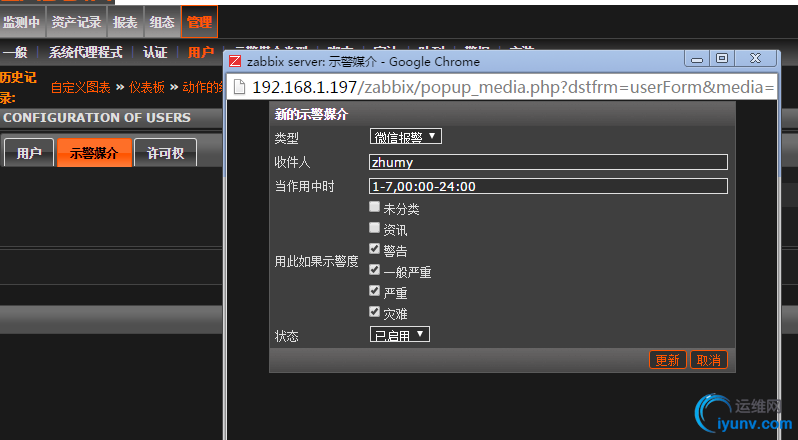Enable the 资讯 severity checkbox

pos(375,227)
